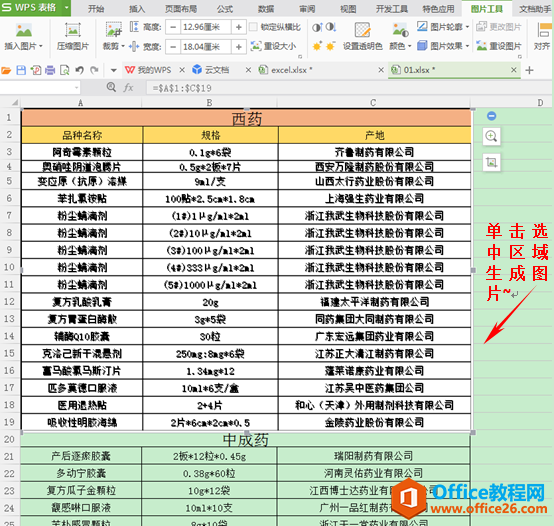Decrease picture width with minus button

(x=173, y=47)
